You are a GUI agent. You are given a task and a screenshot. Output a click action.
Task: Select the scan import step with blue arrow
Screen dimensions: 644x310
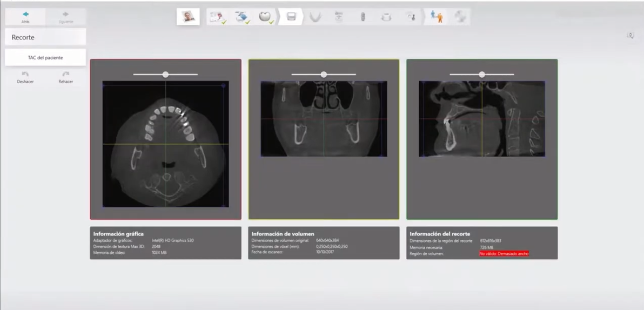tap(242, 17)
